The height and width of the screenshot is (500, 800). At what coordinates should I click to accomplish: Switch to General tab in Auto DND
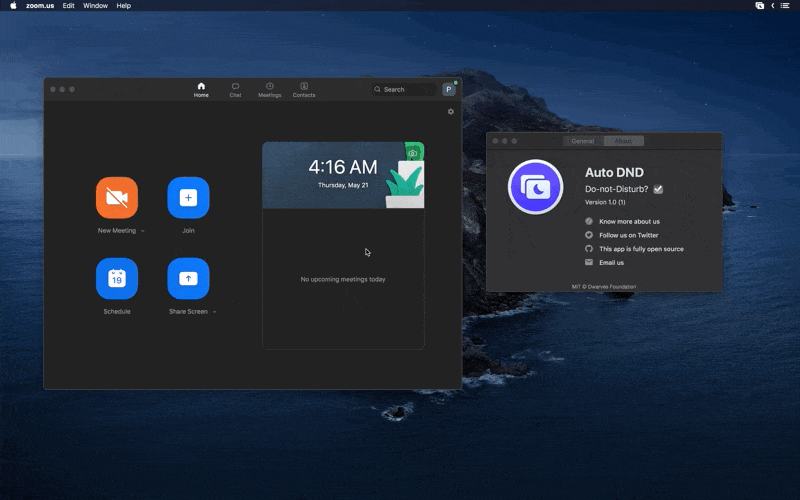pyautogui.click(x=583, y=141)
